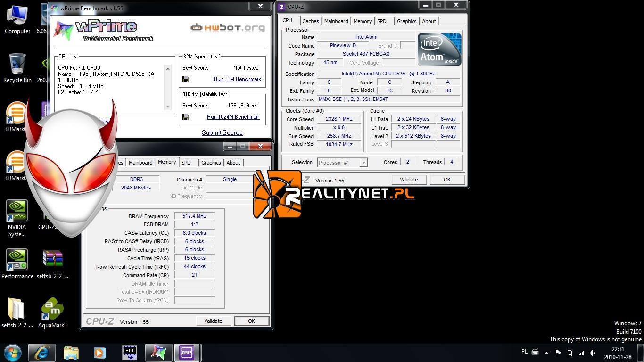Image resolution: width=644 pixels, height=362 pixels.
Task: Open the NVIDIA System desktop shortcut
Action: (17, 218)
